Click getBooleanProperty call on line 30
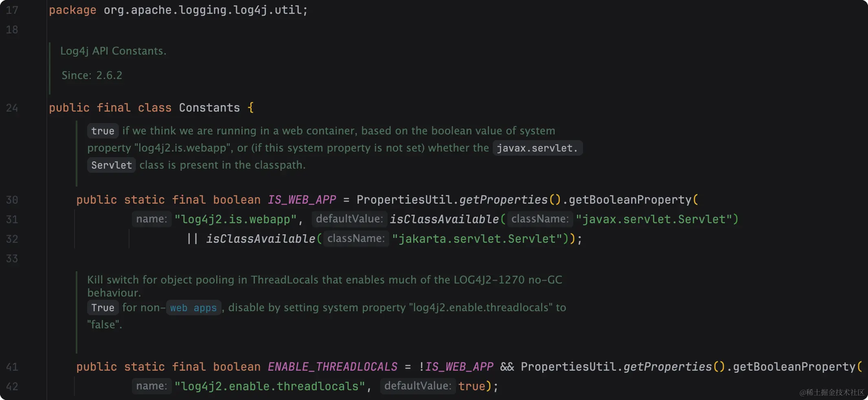 click(x=630, y=200)
